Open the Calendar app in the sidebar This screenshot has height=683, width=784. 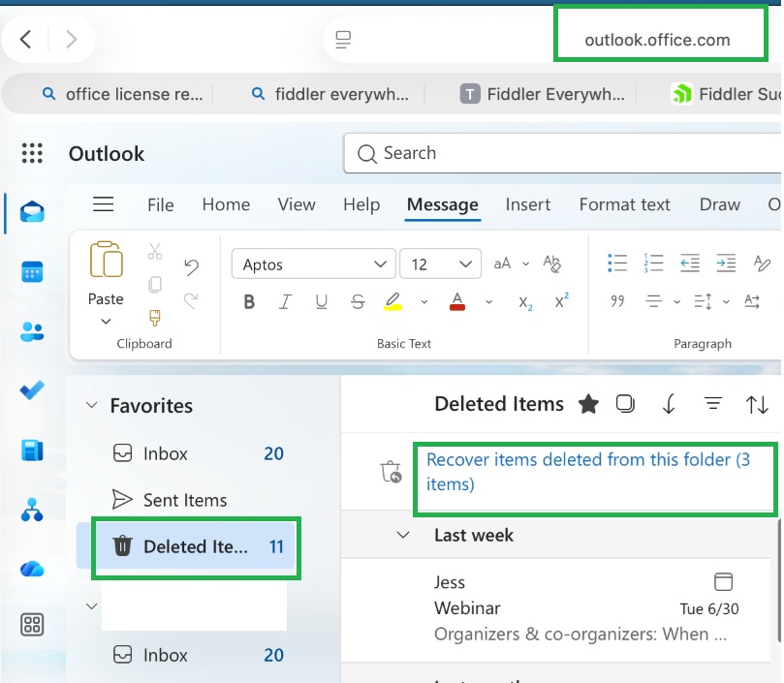pos(32,272)
